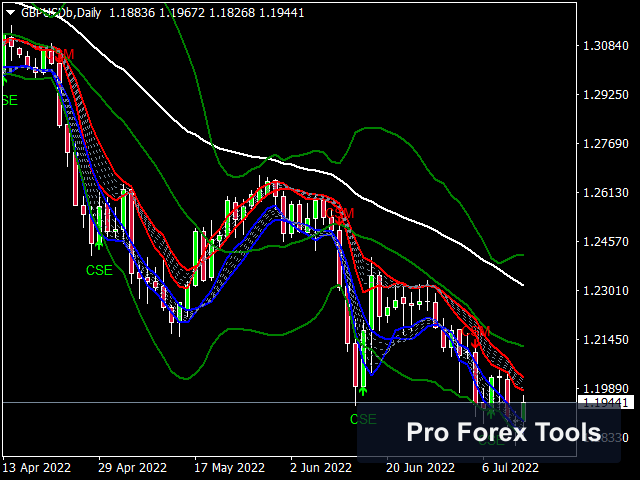Click price axis label 1.30840
The height and width of the screenshot is (480, 640).
606,46
